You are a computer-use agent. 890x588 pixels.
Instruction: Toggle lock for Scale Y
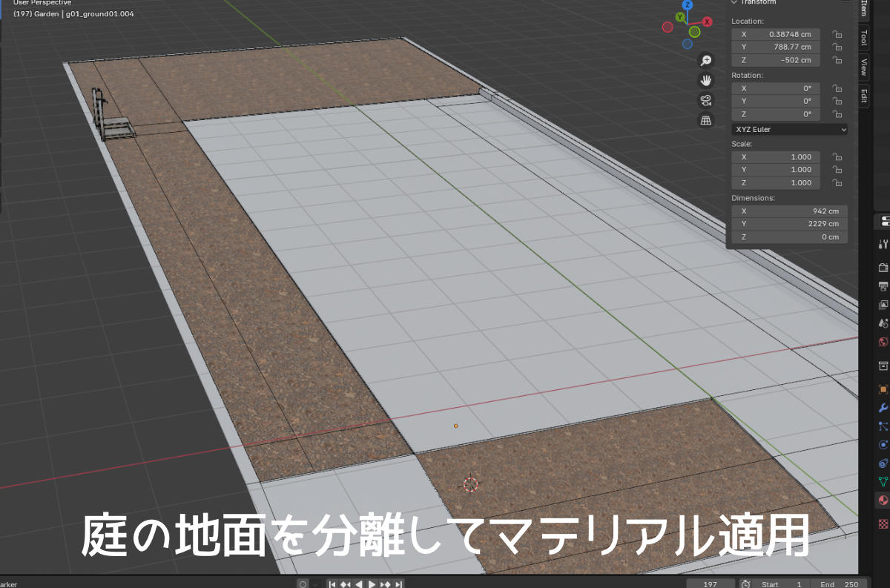(836, 170)
